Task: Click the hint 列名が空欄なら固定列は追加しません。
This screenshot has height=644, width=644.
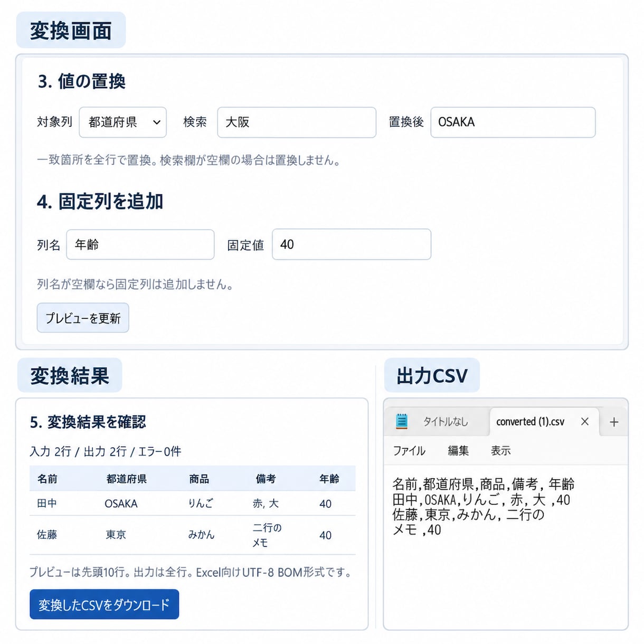Action: click(135, 285)
